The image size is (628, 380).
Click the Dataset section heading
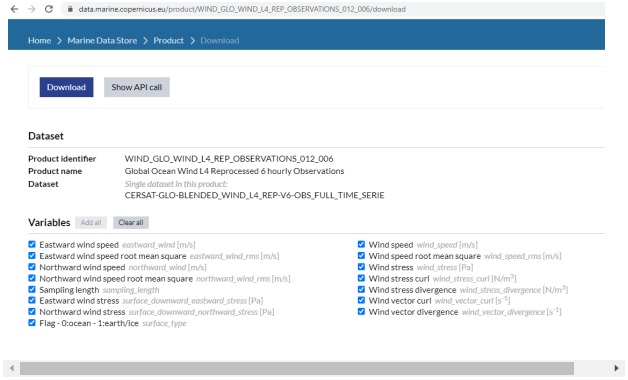pyautogui.click(x=46, y=136)
